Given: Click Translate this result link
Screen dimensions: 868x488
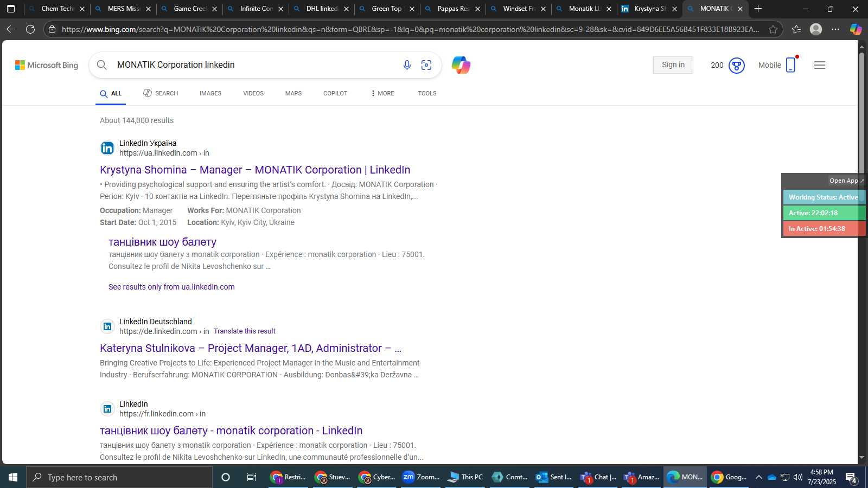Looking at the screenshot, I should click(x=244, y=331).
